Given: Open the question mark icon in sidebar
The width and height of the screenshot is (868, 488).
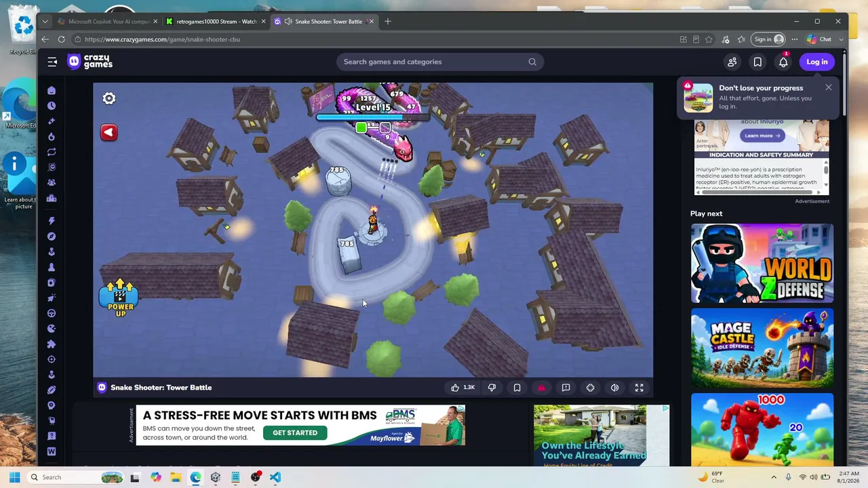Looking at the screenshot, I should [x=52, y=436].
